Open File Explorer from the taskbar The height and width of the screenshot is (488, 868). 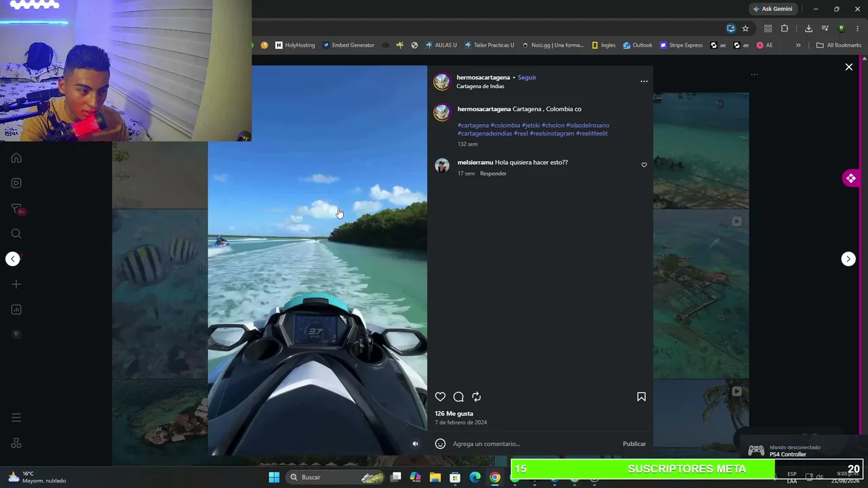coord(435,477)
